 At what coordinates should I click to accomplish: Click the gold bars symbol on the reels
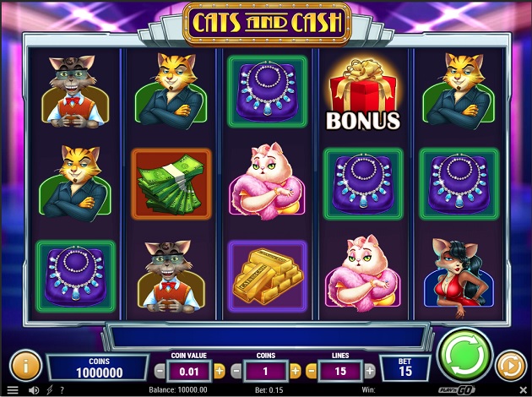pyautogui.click(x=268, y=276)
